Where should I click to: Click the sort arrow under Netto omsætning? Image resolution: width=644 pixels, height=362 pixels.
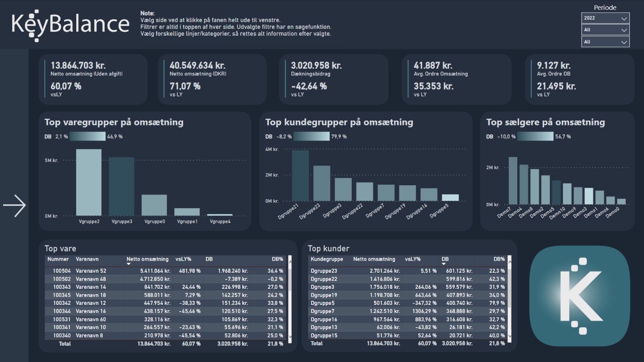(x=129, y=264)
